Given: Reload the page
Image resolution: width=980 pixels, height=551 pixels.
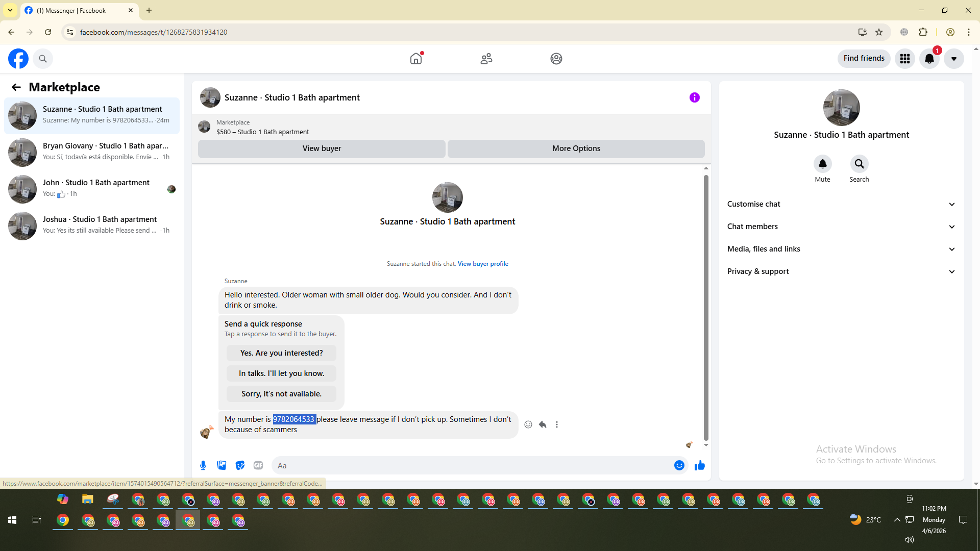Looking at the screenshot, I should coord(48,32).
